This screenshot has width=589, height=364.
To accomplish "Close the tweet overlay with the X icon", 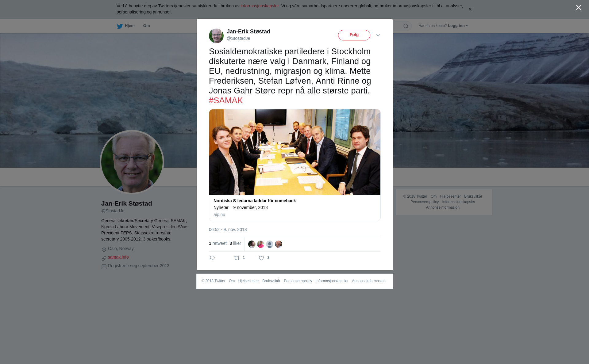I will (579, 8).
